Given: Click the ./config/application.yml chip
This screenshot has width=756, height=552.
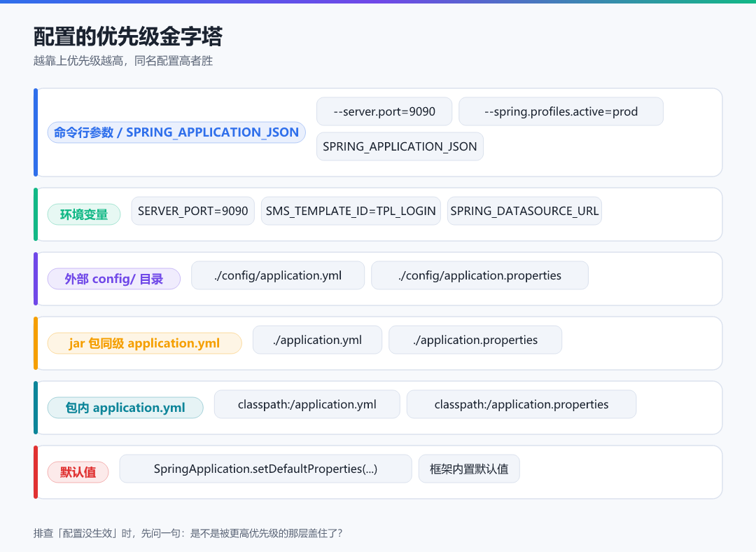Looking at the screenshot, I should click(x=278, y=275).
